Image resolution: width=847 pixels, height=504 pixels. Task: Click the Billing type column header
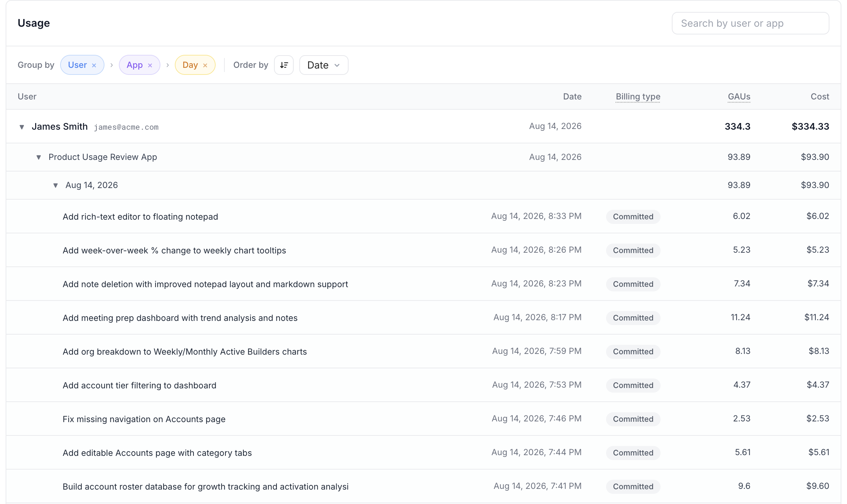(x=638, y=97)
